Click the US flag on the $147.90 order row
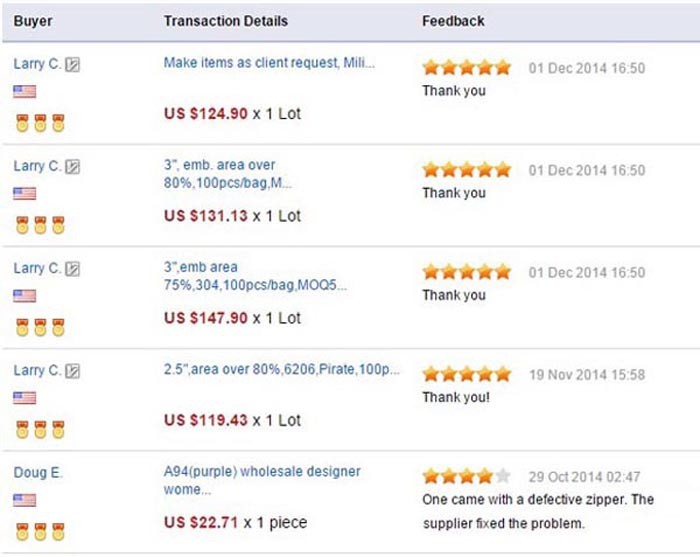The width and height of the screenshot is (700, 557). (x=25, y=296)
